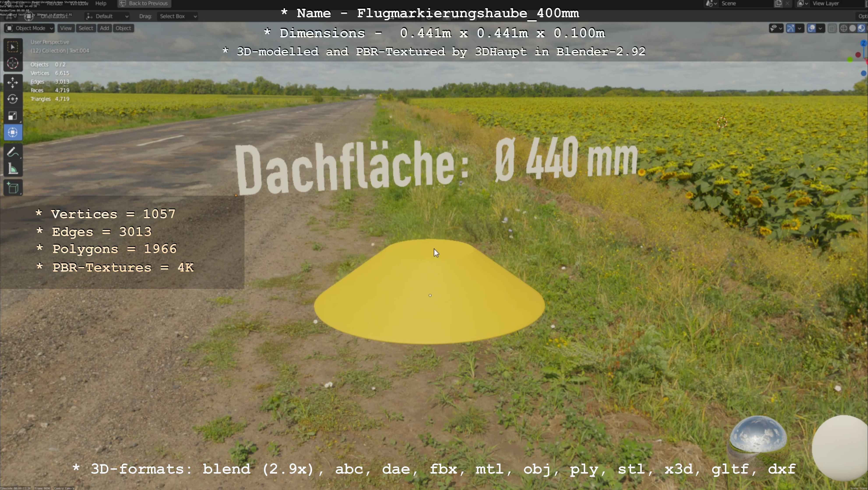Image resolution: width=868 pixels, height=490 pixels.
Task: Click the Vertices 6,615 statistic
Action: [x=50, y=73]
